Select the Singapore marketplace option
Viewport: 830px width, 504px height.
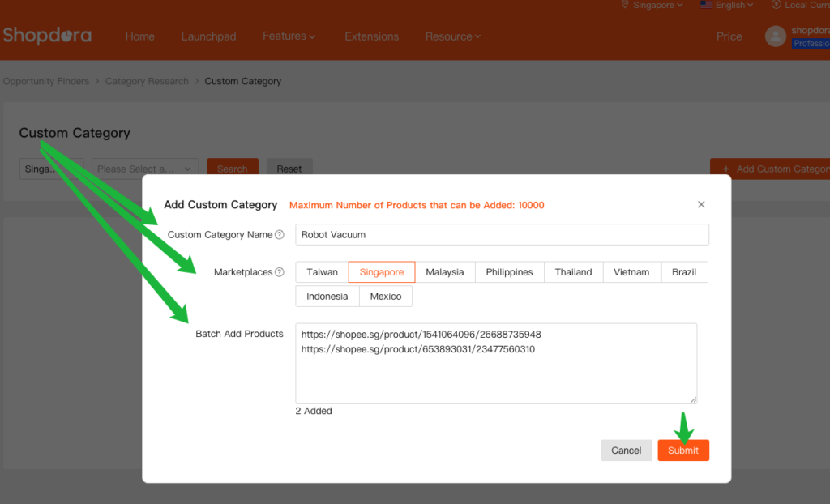pos(382,272)
